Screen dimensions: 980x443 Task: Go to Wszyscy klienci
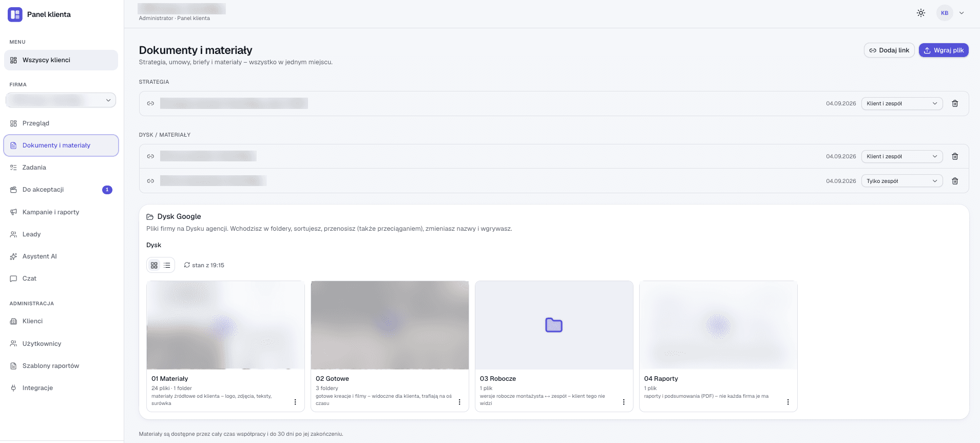[61, 60]
